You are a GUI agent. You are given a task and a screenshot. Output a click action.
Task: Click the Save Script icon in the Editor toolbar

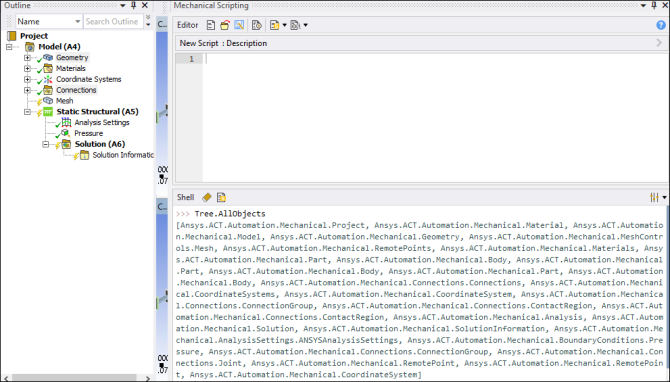(x=239, y=25)
